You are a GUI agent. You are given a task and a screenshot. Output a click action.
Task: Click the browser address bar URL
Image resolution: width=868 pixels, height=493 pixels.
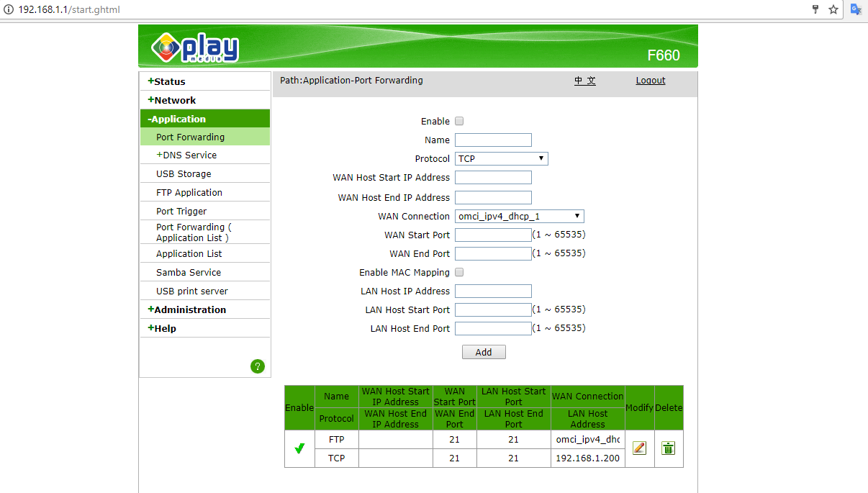[69, 9]
